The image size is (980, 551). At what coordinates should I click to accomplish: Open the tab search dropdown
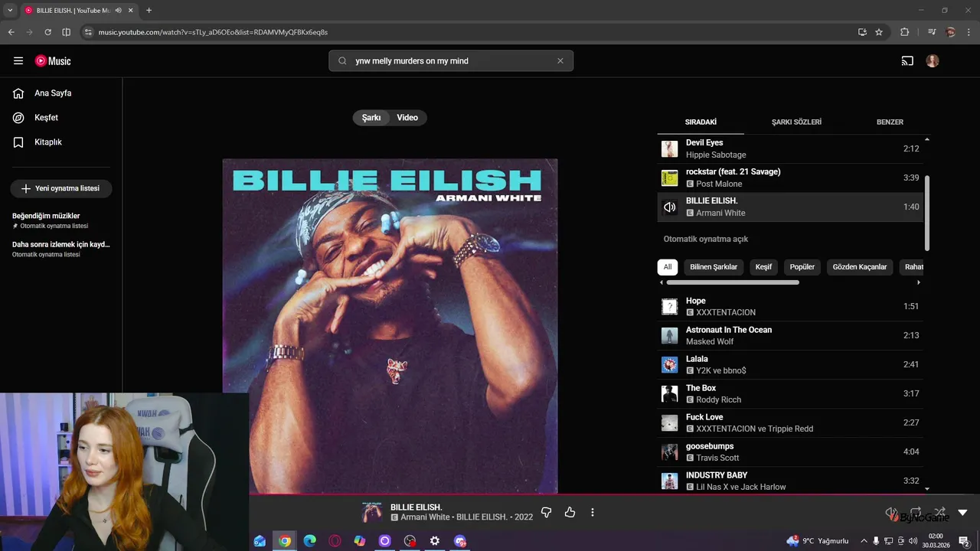pos(10,11)
